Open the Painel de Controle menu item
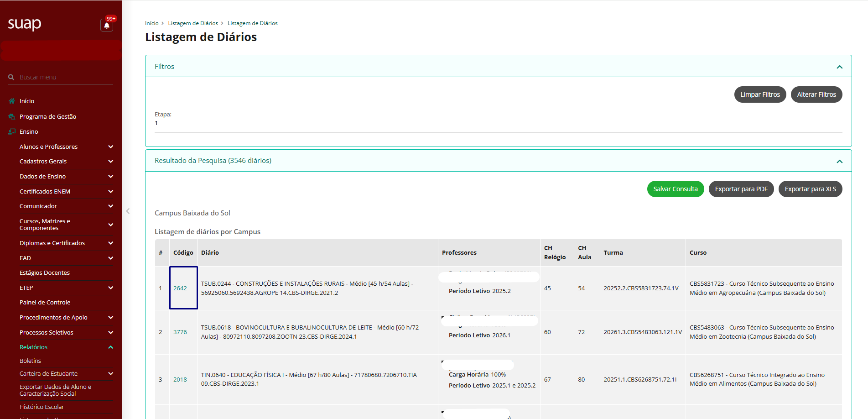Viewport: 868px width, 419px height. tap(45, 302)
